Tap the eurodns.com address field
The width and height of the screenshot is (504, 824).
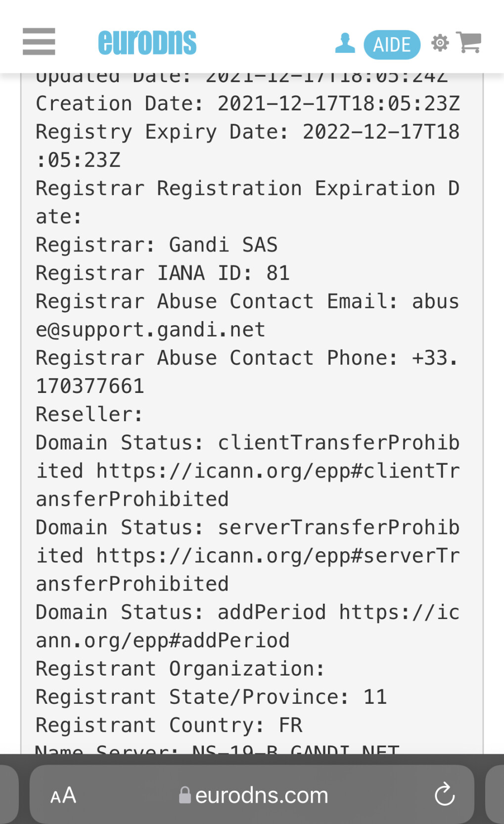pyautogui.click(x=261, y=795)
